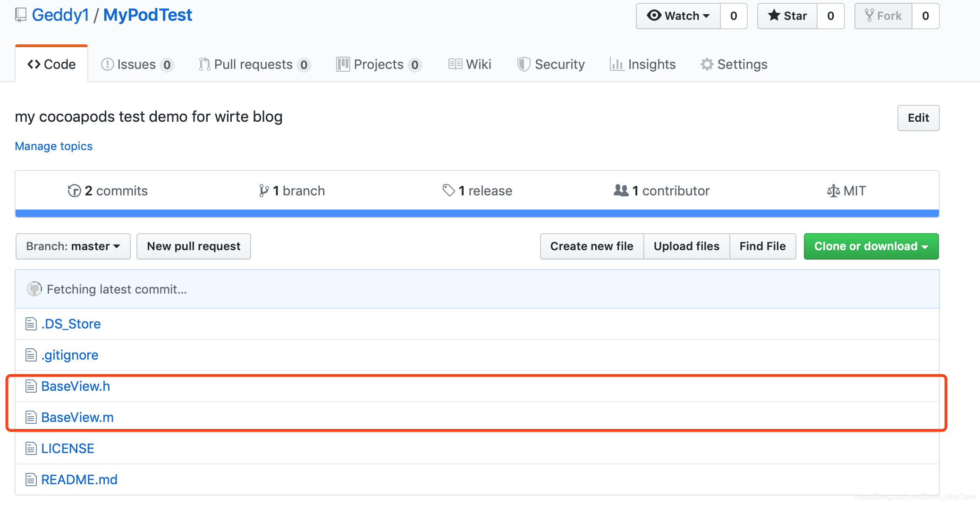Click the file icon beside BaseView.m
980x505 pixels.
coord(31,418)
